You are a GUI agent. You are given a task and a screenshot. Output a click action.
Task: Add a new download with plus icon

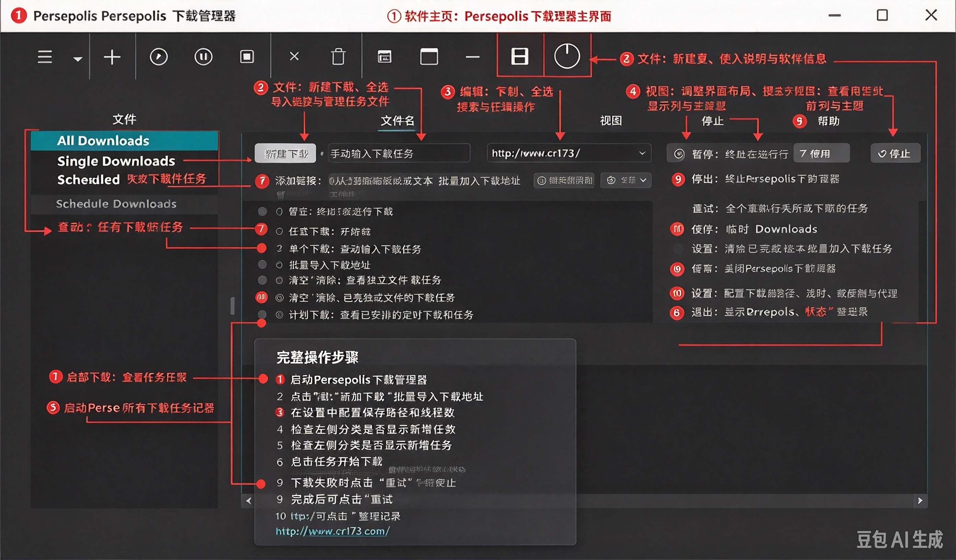(112, 57)
